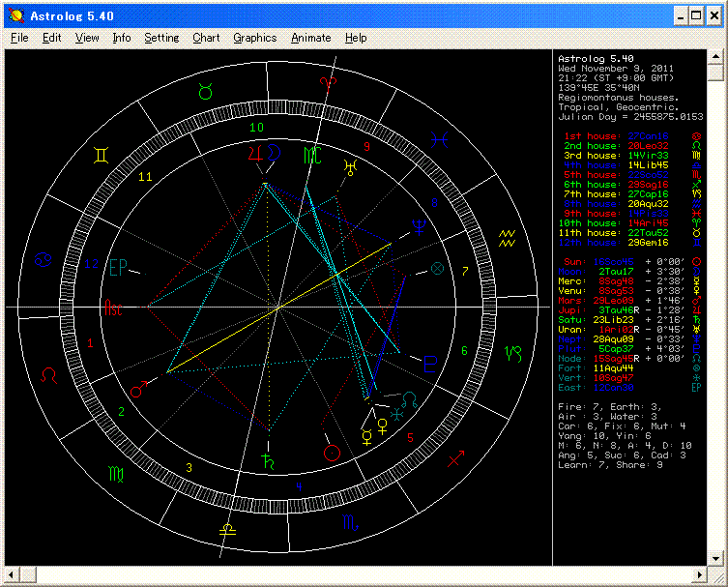Open the Animate menu
This screenshot has height=587, width=728.
[311, 38]
